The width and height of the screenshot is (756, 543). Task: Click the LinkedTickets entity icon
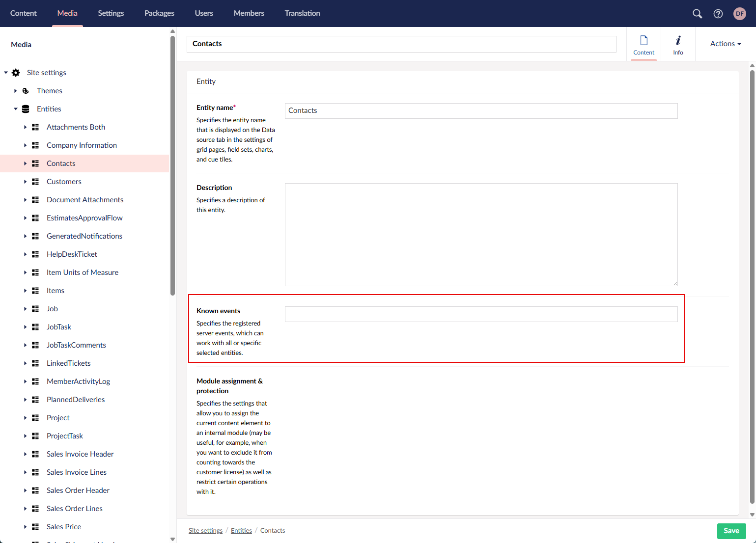coord(35,363)
